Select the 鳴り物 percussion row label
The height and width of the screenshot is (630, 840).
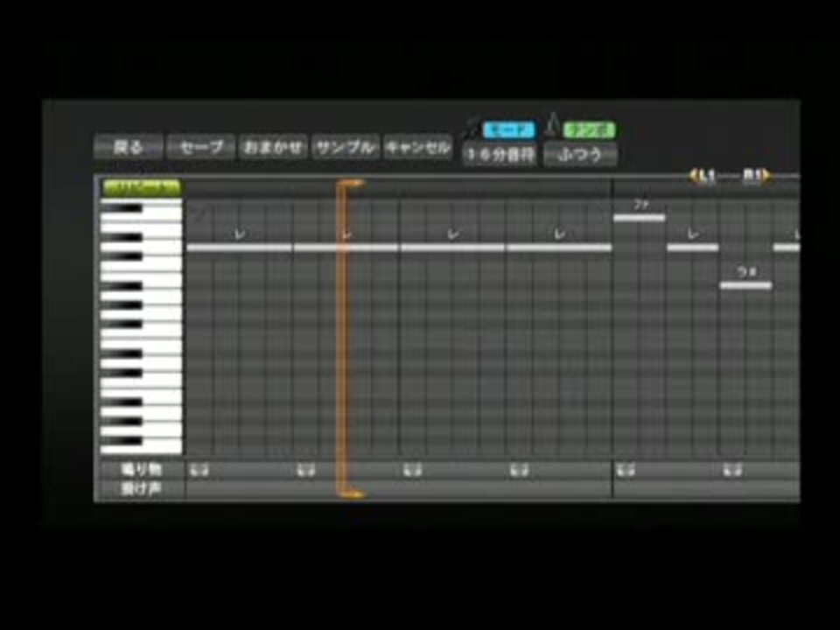pyautogui.click(x=142, y=470)
